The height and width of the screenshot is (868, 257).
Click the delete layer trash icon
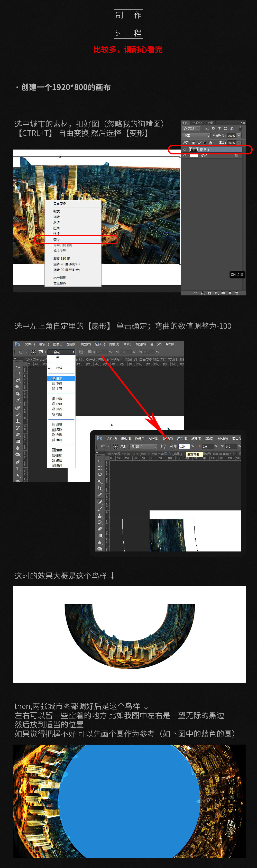tap(237, 293)
